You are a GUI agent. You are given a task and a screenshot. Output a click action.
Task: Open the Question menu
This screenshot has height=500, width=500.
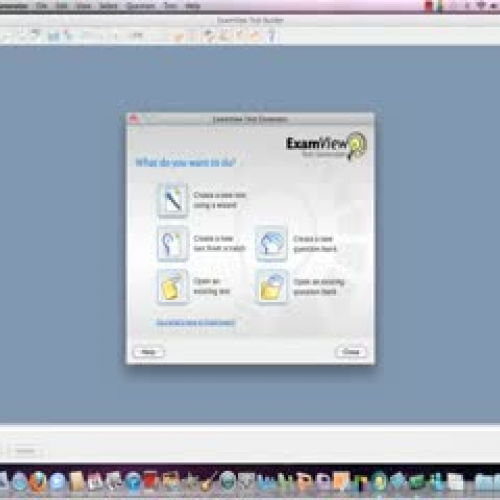140,6
